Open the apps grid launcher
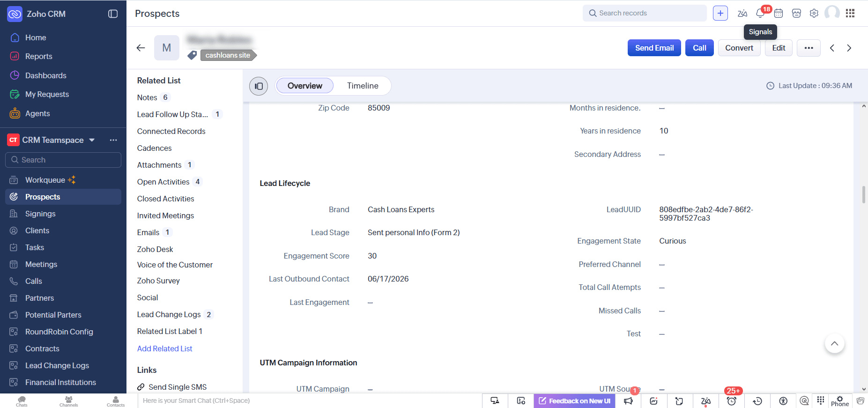Image resolution: width=868 pixels, height=408 pixels. click(850, 13)
